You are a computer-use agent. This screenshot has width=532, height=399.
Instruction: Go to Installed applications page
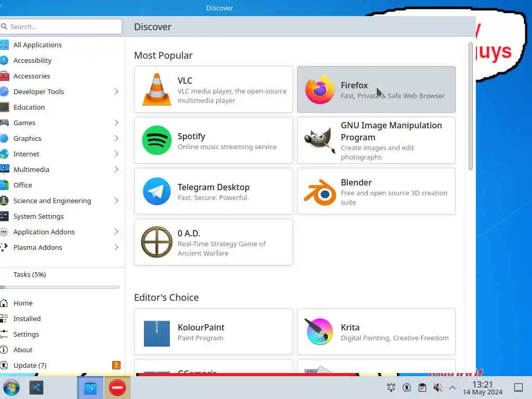pyautogui.click(x=61, y=318)
